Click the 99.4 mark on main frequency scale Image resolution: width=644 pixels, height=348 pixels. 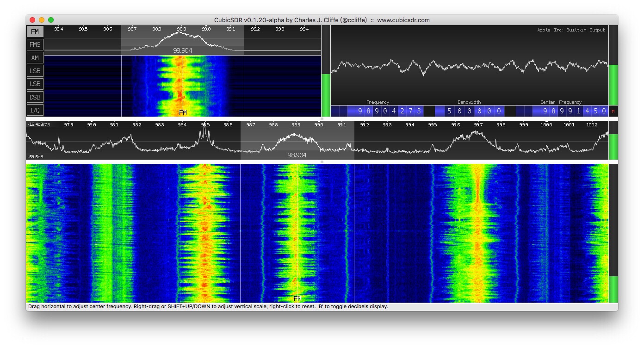409,124
